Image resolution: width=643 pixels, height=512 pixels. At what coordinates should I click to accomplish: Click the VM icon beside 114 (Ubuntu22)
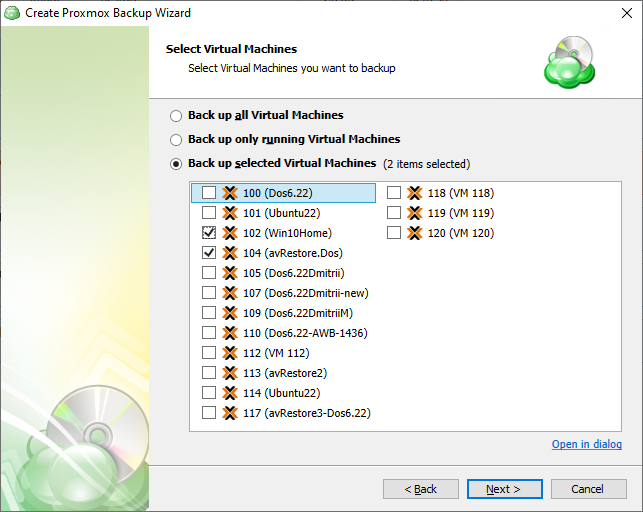[230, 393]
